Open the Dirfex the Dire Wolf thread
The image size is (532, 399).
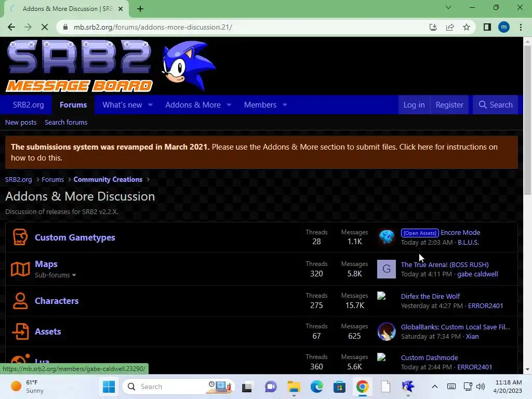(430, 297)
